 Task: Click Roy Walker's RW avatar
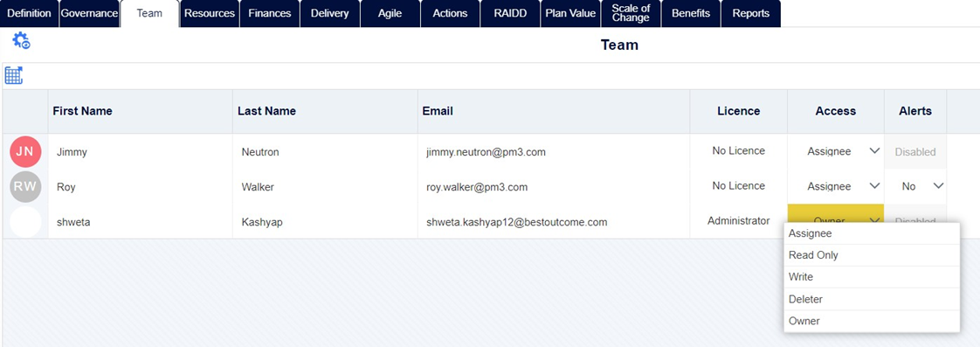point(25,186)
